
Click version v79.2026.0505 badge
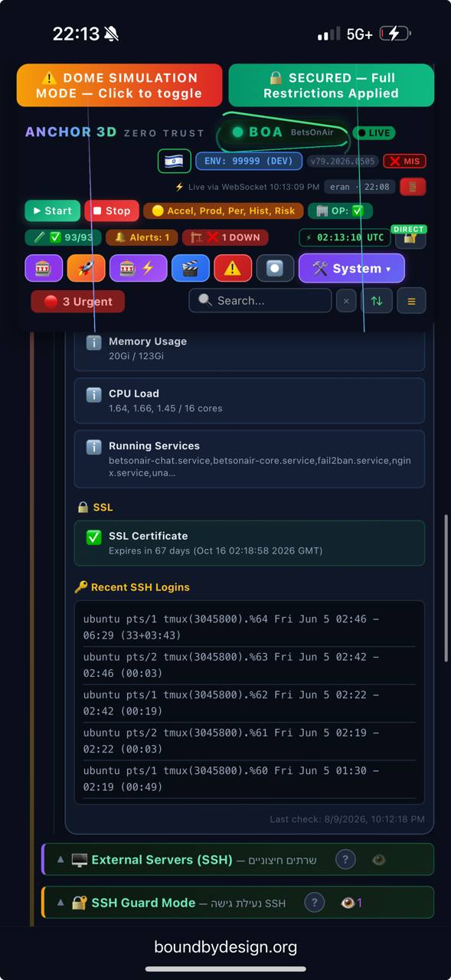point(343,161)
